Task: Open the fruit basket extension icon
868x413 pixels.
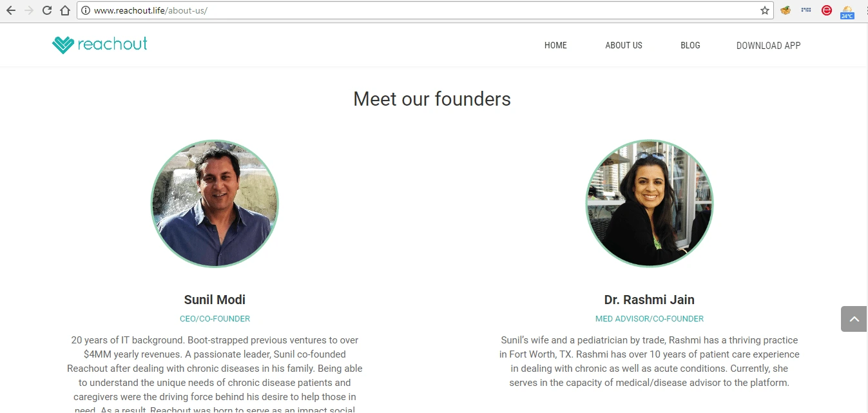Action: (x=786, y=10)
